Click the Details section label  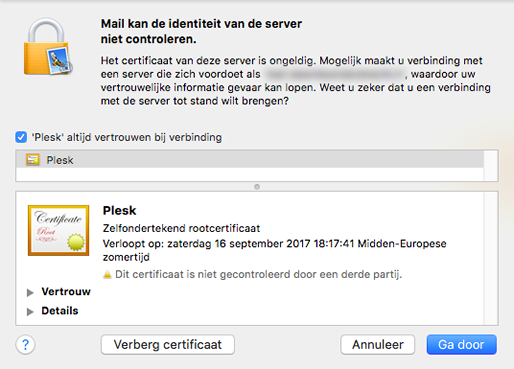[60, 311]
